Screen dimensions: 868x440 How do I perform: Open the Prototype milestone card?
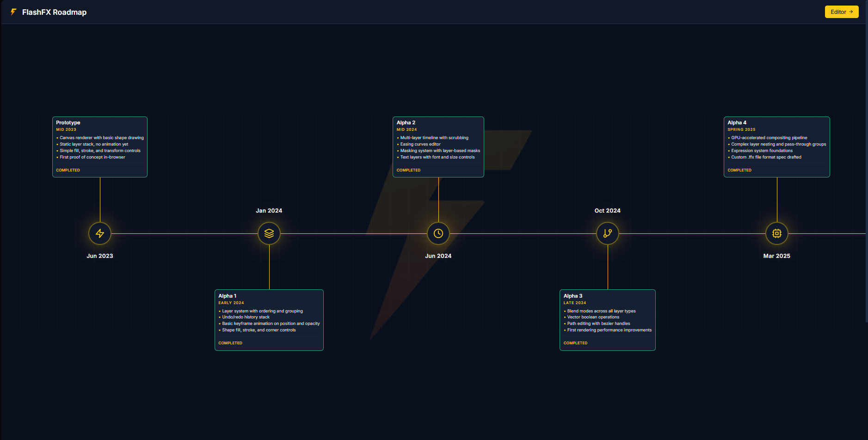point(99,147)
